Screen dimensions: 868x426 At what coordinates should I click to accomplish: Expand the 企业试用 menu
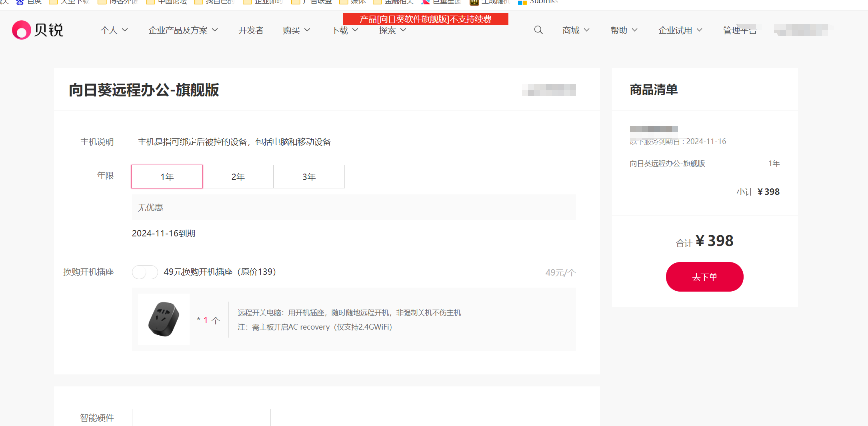[680, 30]
